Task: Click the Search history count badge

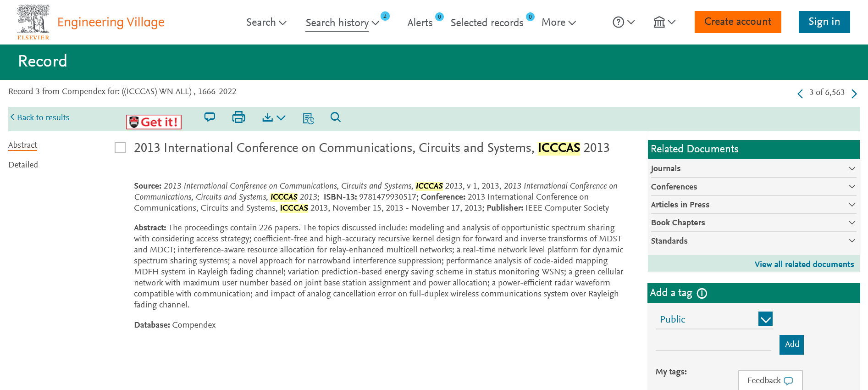Action: tap(385, 16)
